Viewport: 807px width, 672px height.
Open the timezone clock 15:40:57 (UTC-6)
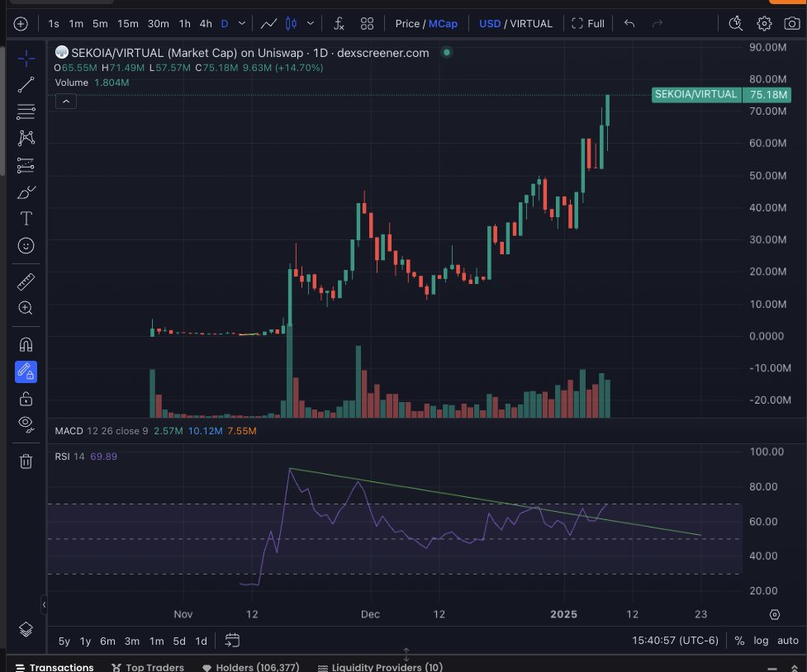point(675,641)
